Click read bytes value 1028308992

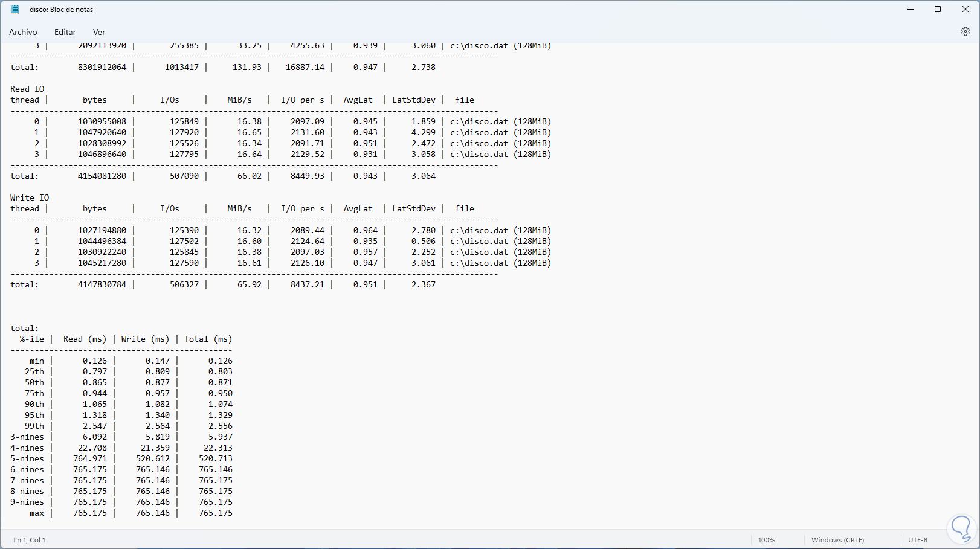click(102, 143)
